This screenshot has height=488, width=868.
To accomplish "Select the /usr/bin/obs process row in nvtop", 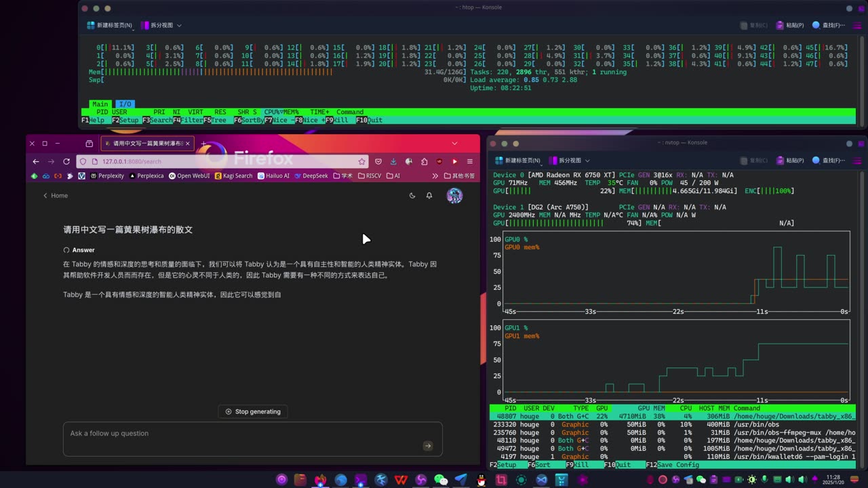I will (x=673, y=424).
